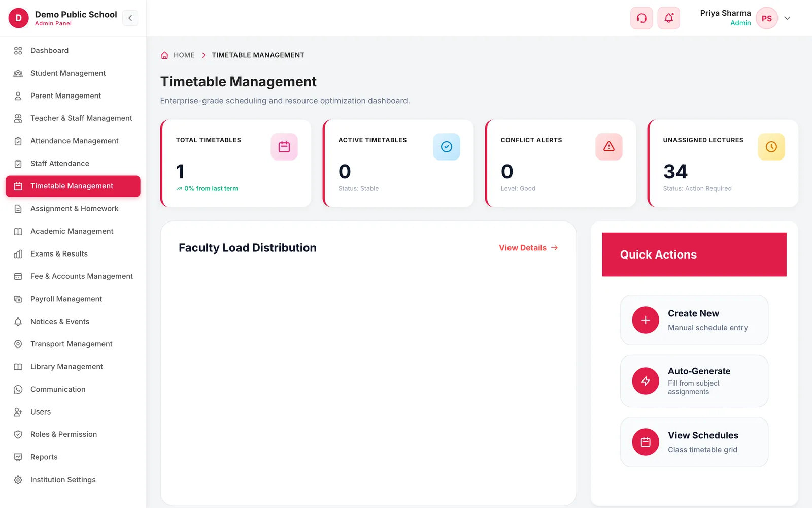Select Staff Attendance menu item
Viewport: 812px width, 508px height.
[x=73, y=164]
